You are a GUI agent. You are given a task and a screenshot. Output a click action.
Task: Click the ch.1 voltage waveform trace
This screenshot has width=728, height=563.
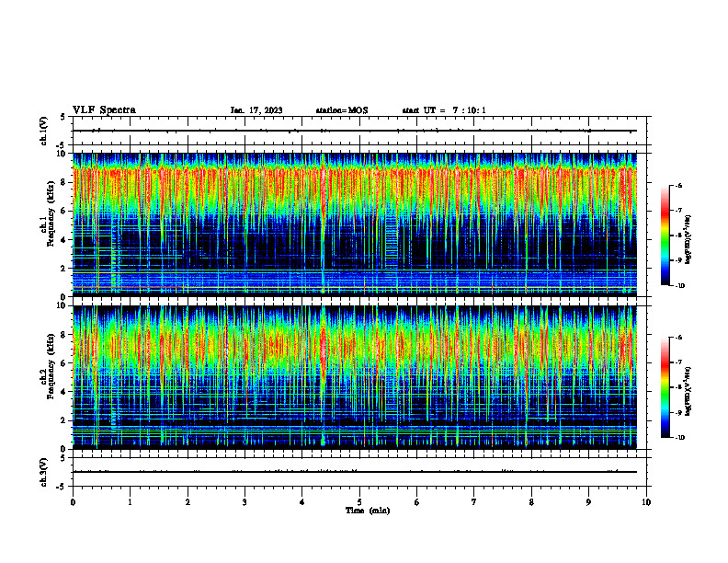(x=355, y=131)
